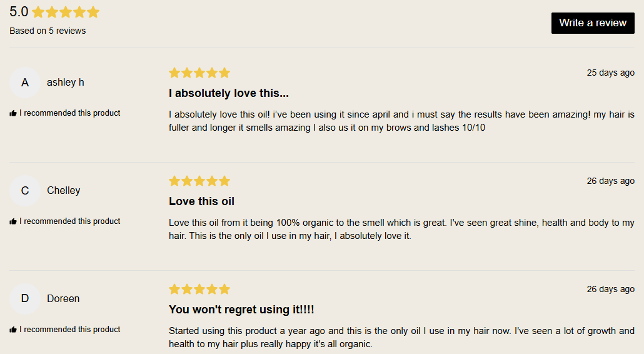Click 'You won't regret using it!!!!' title
The height and width of the screenshot is (354, 644).
click(x=241, y=310)
